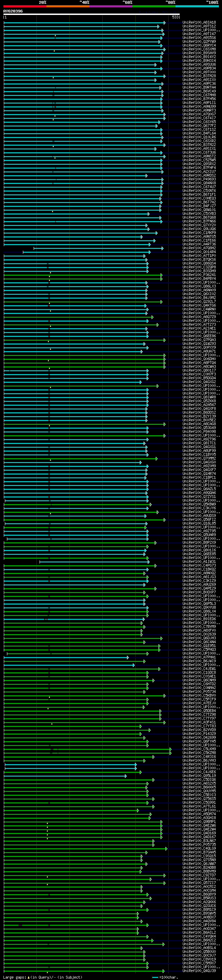The image size is (222, 980).
Task: Select label UniRef100_C4QLG9
Action: pos(199,848)
